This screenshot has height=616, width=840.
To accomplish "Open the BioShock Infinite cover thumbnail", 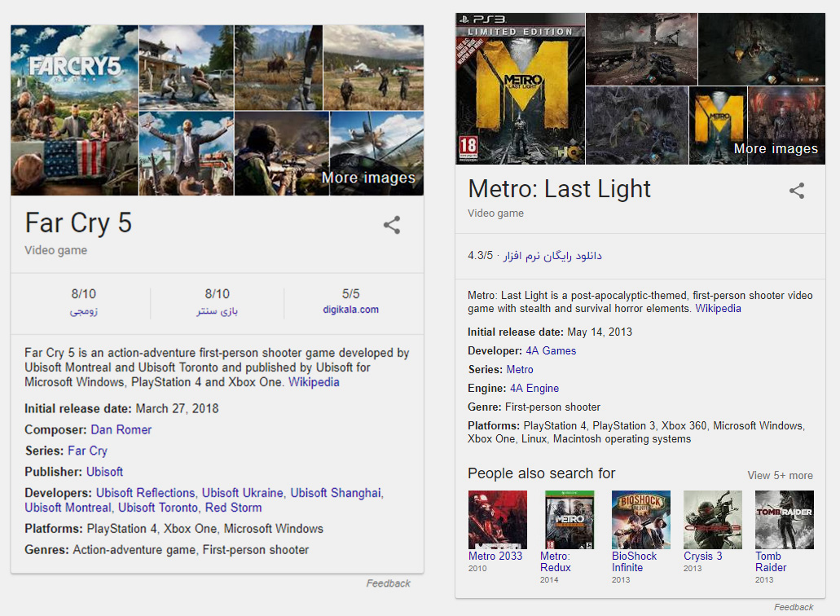I will (x=640, y=520).
